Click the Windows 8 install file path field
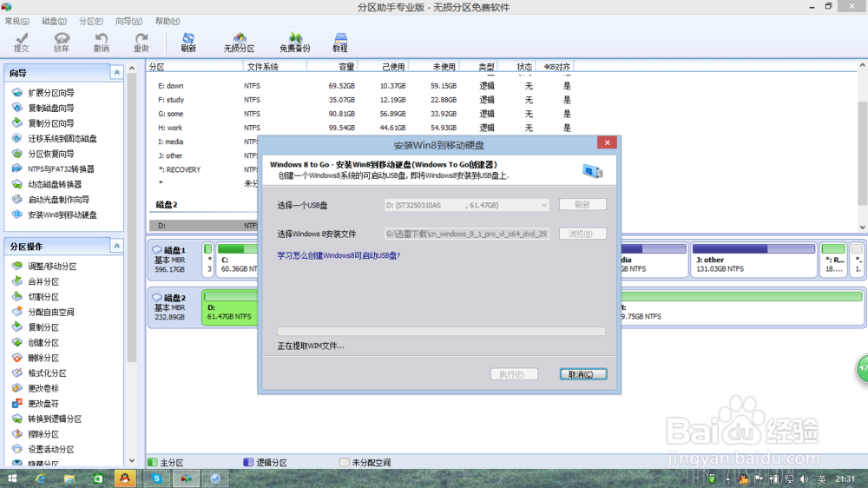 click(467, 234)
